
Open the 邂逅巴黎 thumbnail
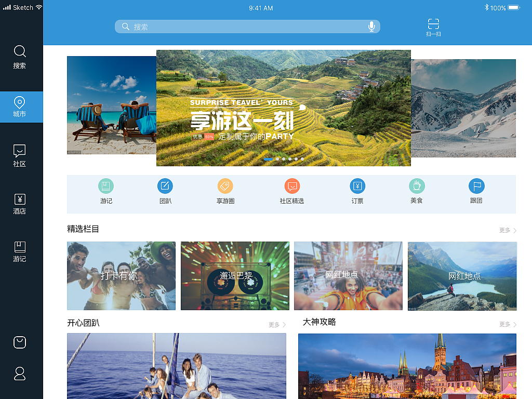(x=235, y=276)
